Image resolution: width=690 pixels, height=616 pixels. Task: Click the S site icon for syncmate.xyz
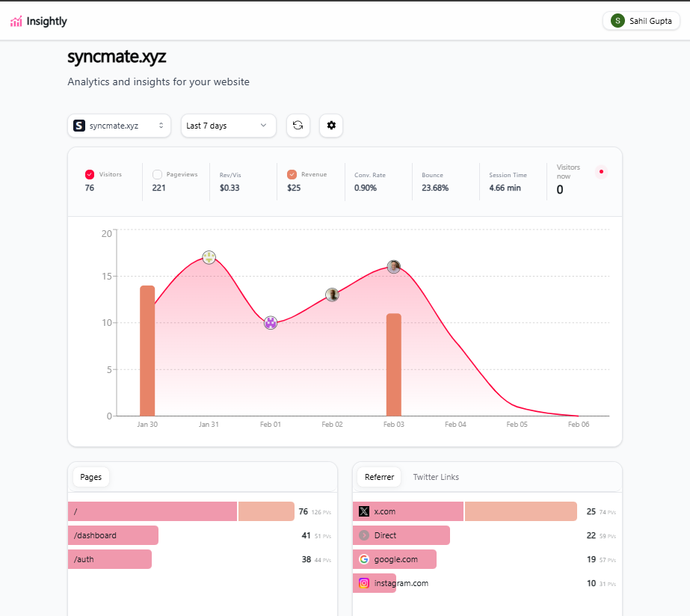(79, 126)
